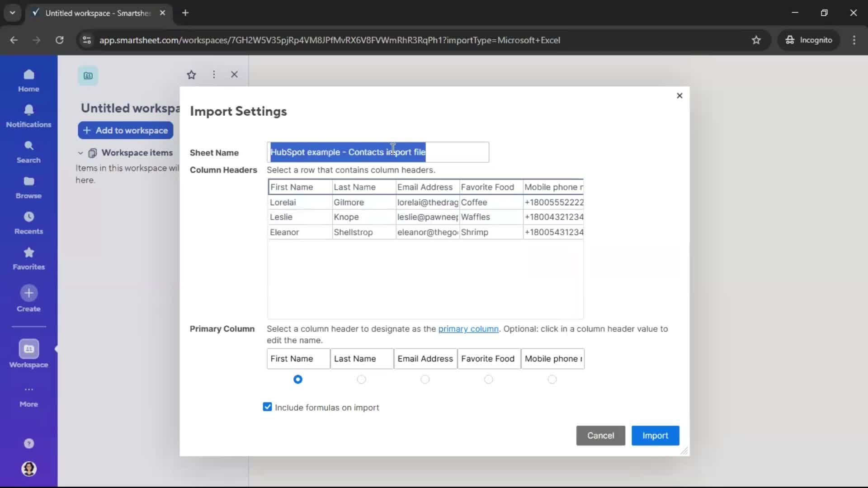Image resolution: width=868 pixels, height=488 pixels.
Task: Open the Favorites panel
Action: point(28,258)
